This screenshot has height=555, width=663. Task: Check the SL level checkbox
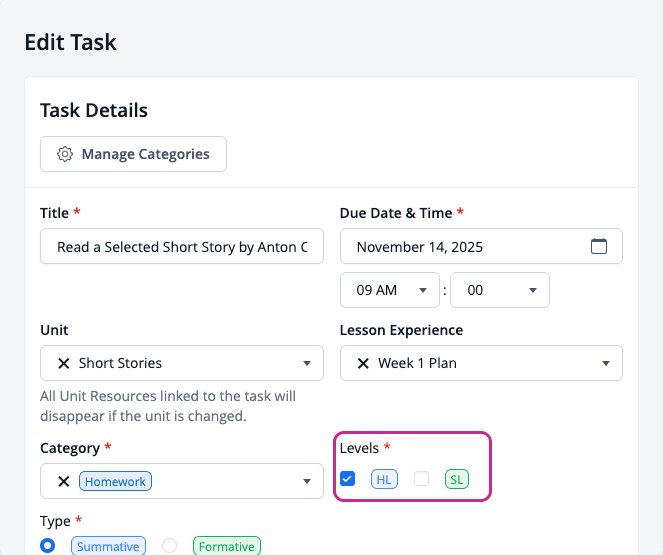(421, 479)
